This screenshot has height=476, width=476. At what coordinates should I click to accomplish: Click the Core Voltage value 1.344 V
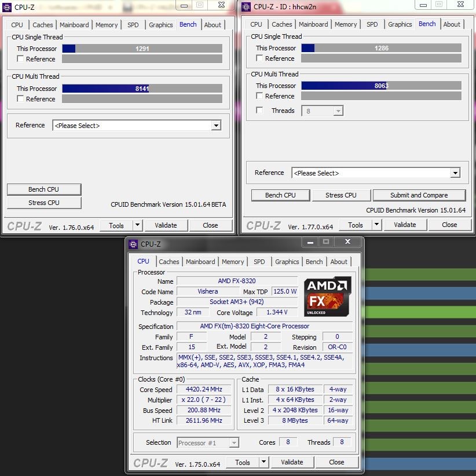[277, 312]
